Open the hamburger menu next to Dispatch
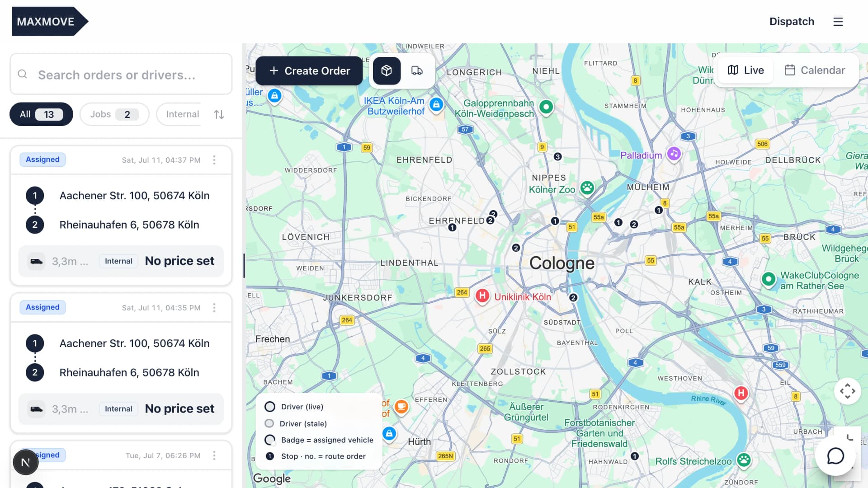Viewport: 868px width, 488px height. pyautogui.click(x=838, y=22)
